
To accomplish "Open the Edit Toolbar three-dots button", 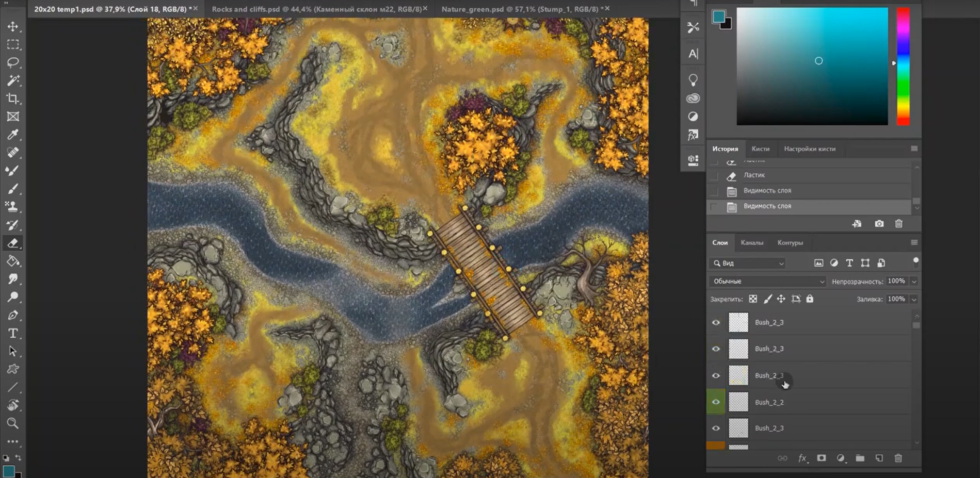I will coord(13,441).
